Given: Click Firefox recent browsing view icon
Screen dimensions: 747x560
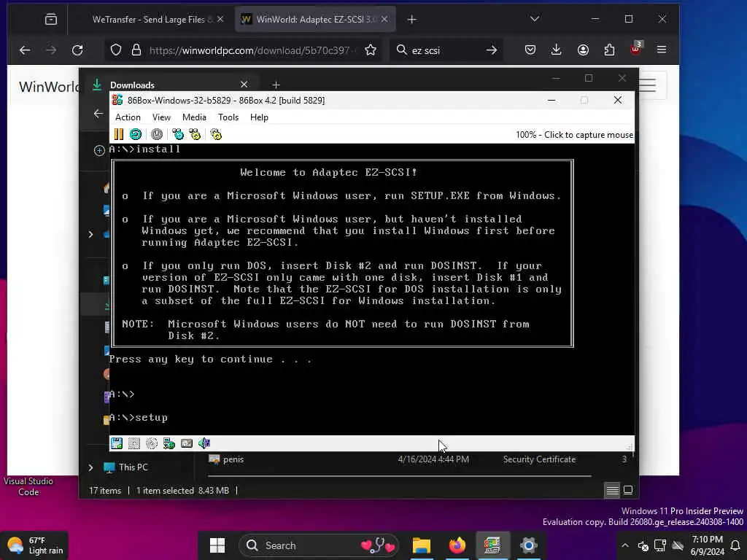Looking at the screenshot, I should click(x=51, y=19).
